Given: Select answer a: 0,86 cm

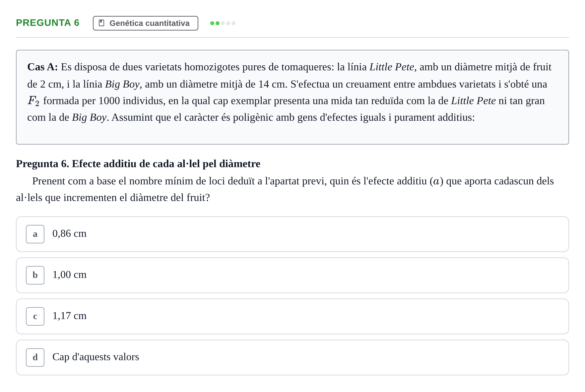Looking at the screenshot, I should (x=292, y=234).
